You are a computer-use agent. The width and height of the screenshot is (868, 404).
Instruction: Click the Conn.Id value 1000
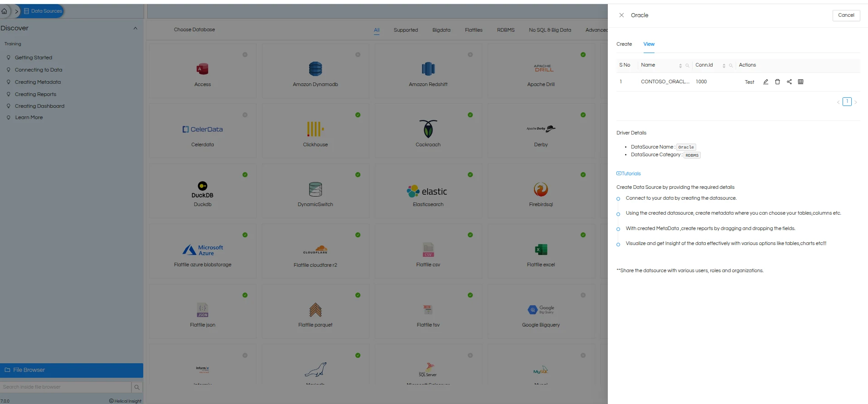[x=701, y=82]
